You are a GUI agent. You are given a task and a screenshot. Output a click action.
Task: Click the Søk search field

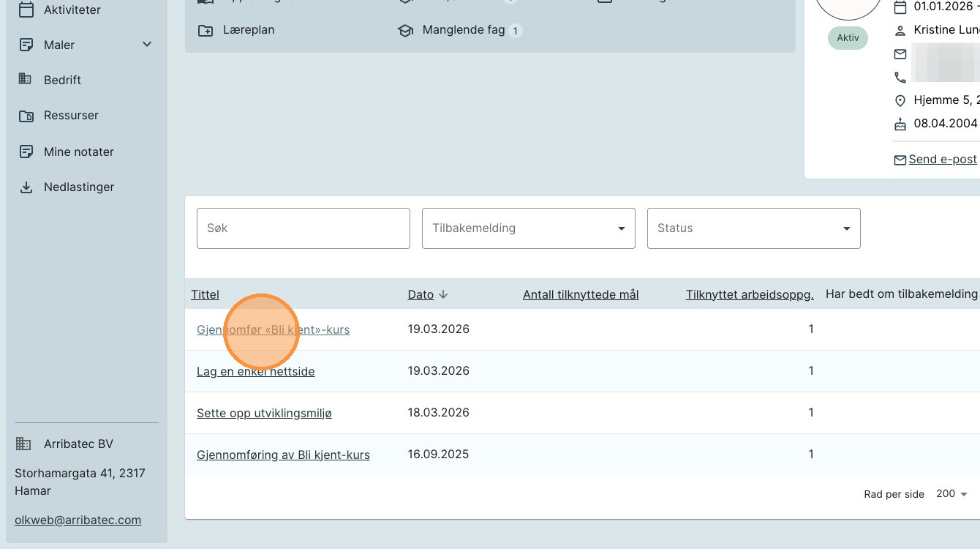(x=303, y=228)
